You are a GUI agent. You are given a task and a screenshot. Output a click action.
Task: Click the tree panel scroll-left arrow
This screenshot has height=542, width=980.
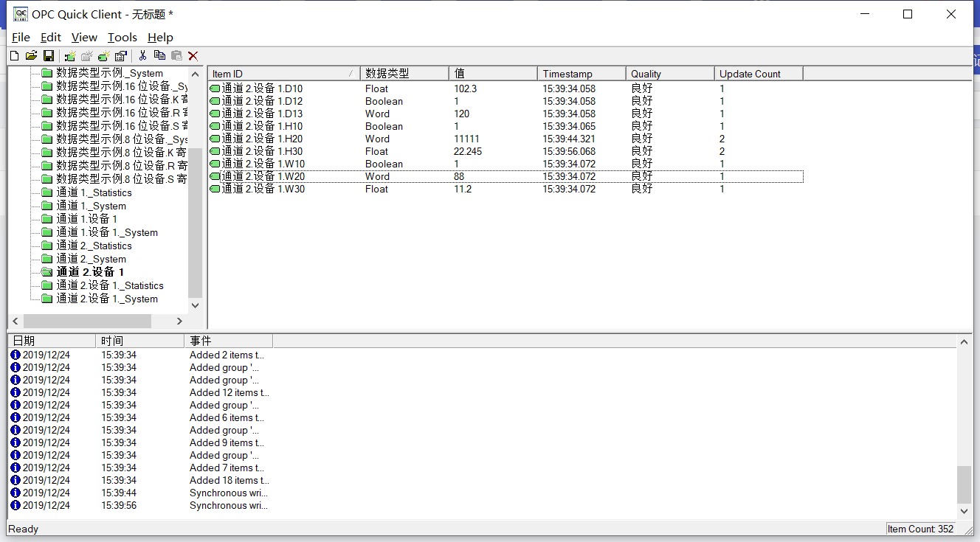15,322
